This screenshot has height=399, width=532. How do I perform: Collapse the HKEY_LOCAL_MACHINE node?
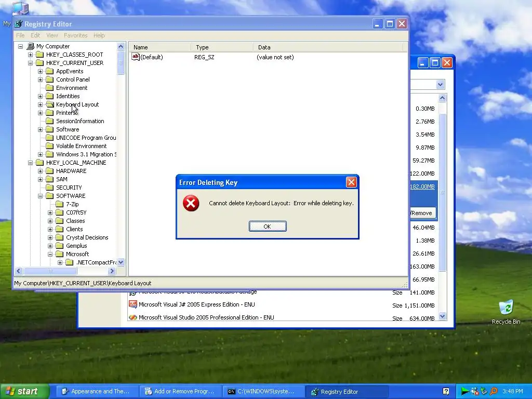[30, 163]
